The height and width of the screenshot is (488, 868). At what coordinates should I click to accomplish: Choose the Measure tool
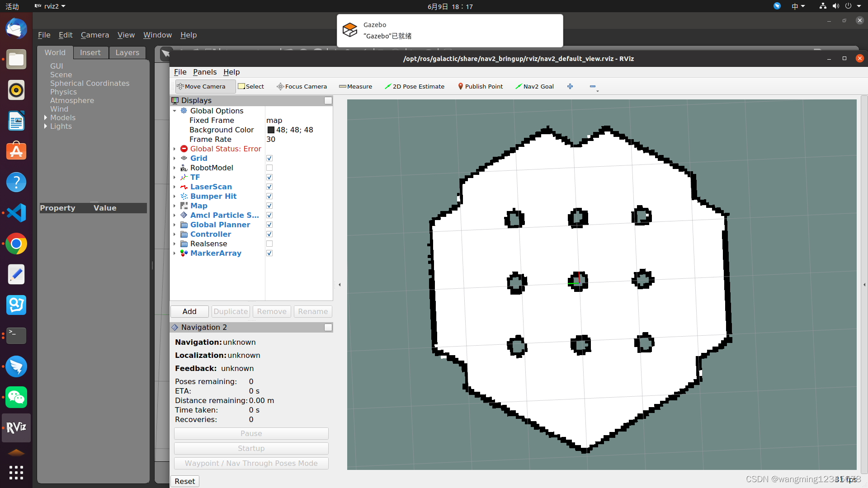point(355,86)
